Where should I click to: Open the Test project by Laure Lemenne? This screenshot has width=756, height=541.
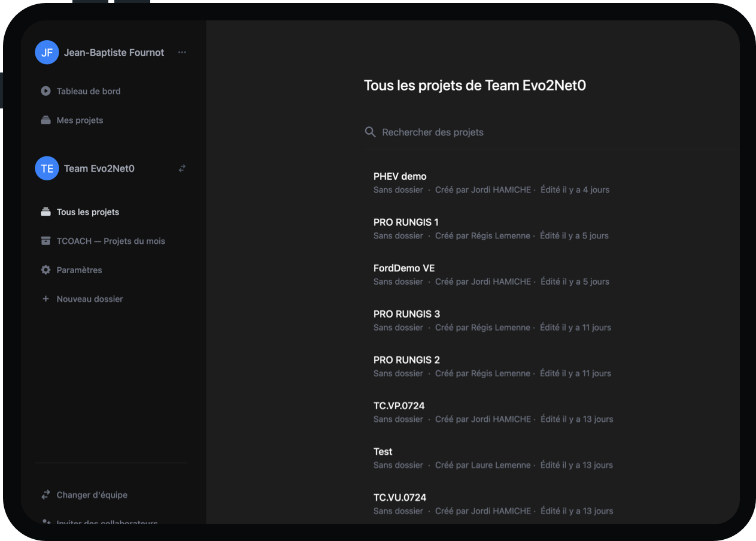383,452
